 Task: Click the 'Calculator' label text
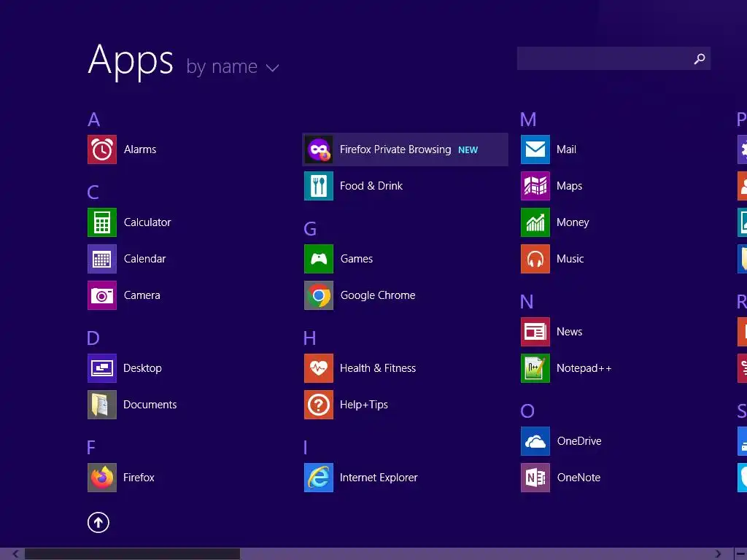147,222
